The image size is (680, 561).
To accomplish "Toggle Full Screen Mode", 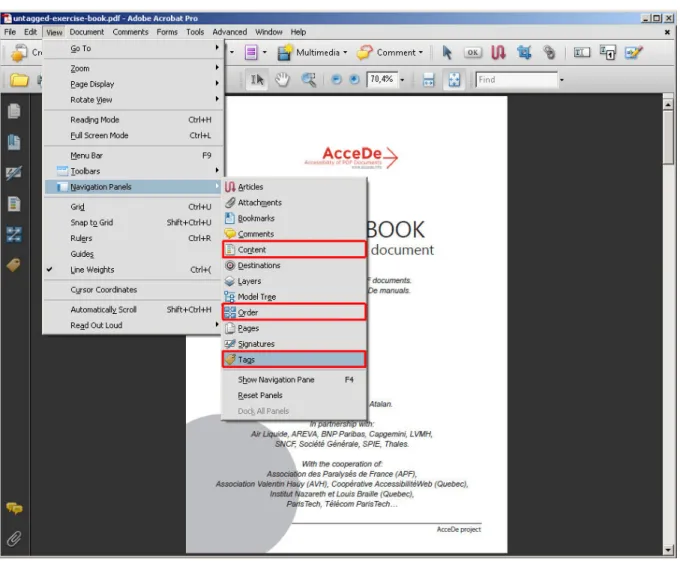I will tap(133, 135).
